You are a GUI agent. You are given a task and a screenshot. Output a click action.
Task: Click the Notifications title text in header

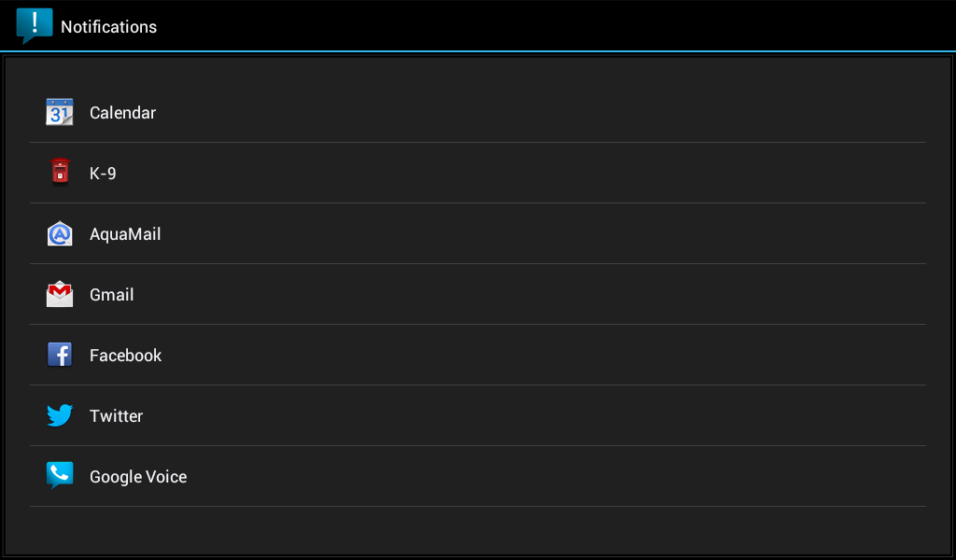pyautogui.click(x=108, y=27)
